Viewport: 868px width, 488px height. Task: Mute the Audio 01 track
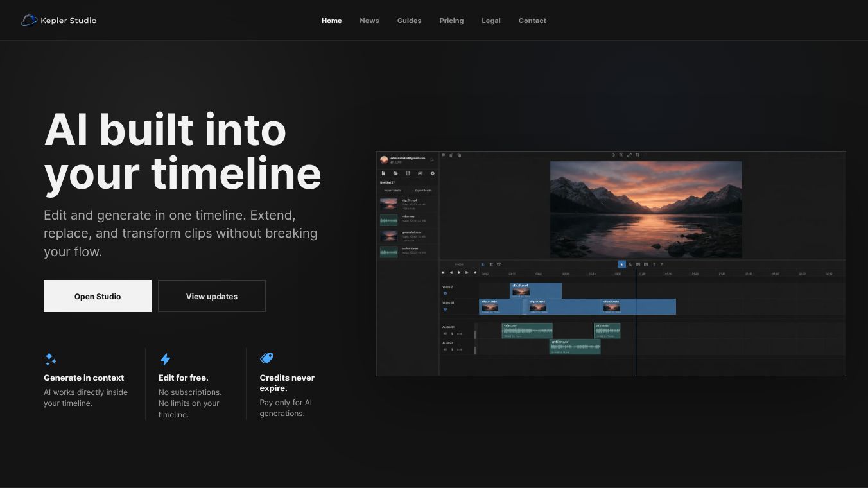tap(445, 334)
